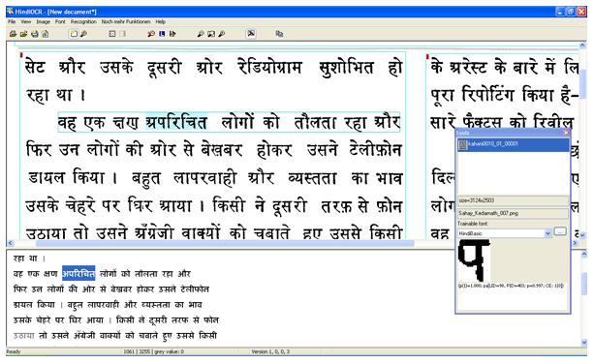Click the letter glyph preview thumbnail
The height and width of the screenshot is (364, 594).
474,259
